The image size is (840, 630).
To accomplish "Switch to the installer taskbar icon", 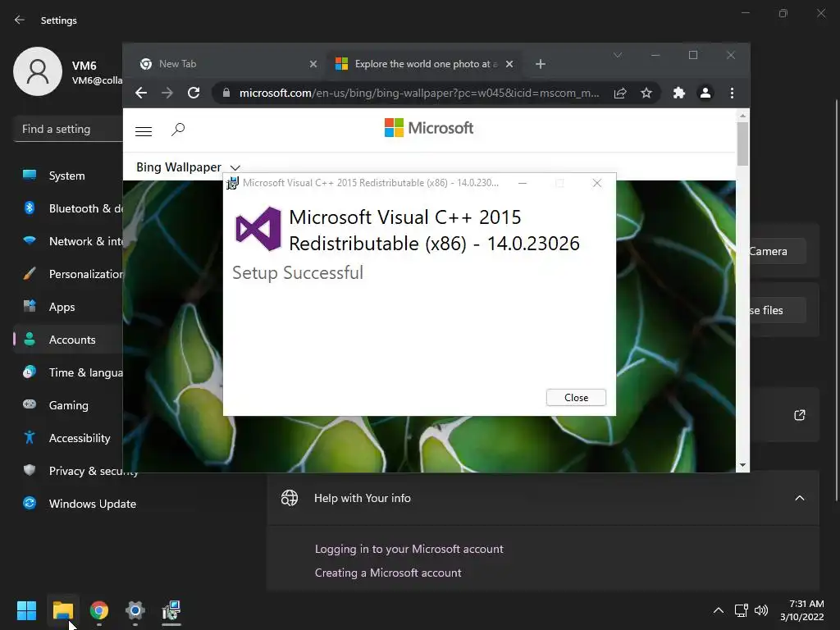I will click(x=171, y=610).
